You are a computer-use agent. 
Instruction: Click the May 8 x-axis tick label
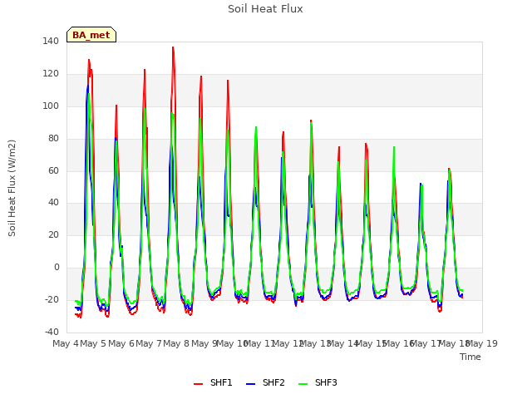point(176,343)
